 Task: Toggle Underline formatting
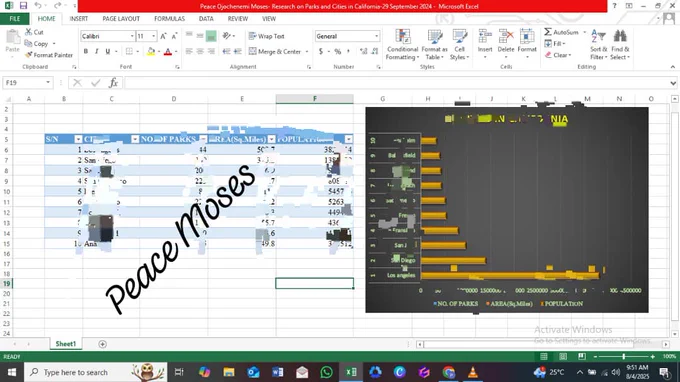tap(108, 52)
